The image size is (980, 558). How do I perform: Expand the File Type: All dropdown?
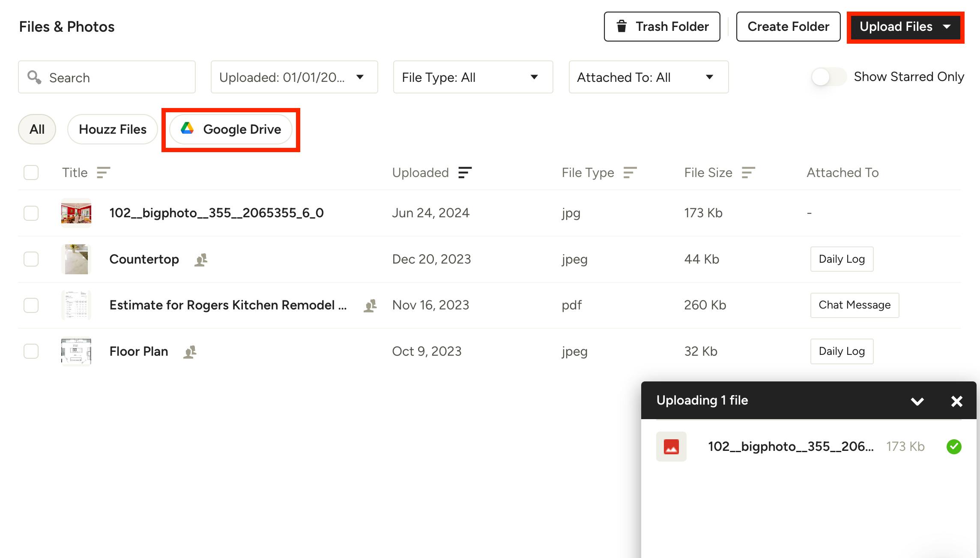coord(473,77)
